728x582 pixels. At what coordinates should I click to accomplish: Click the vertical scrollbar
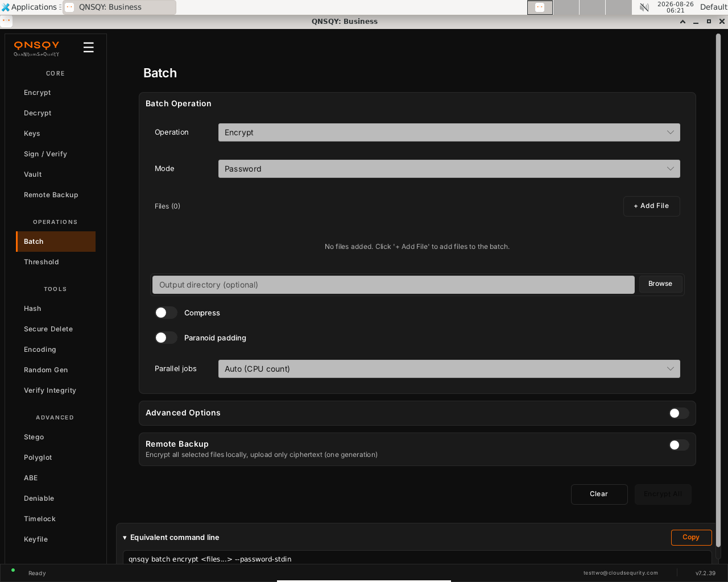tap(718, 290)
